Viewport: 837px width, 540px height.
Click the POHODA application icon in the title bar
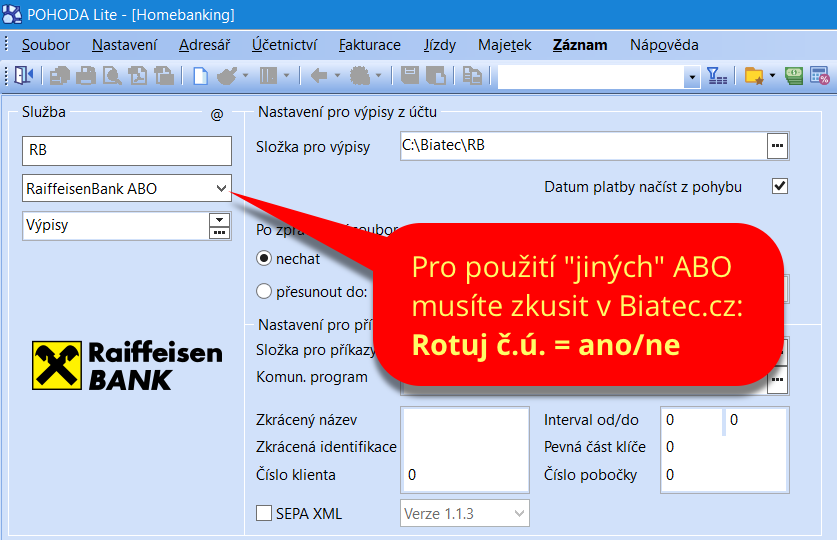click(x=12, y=14)
